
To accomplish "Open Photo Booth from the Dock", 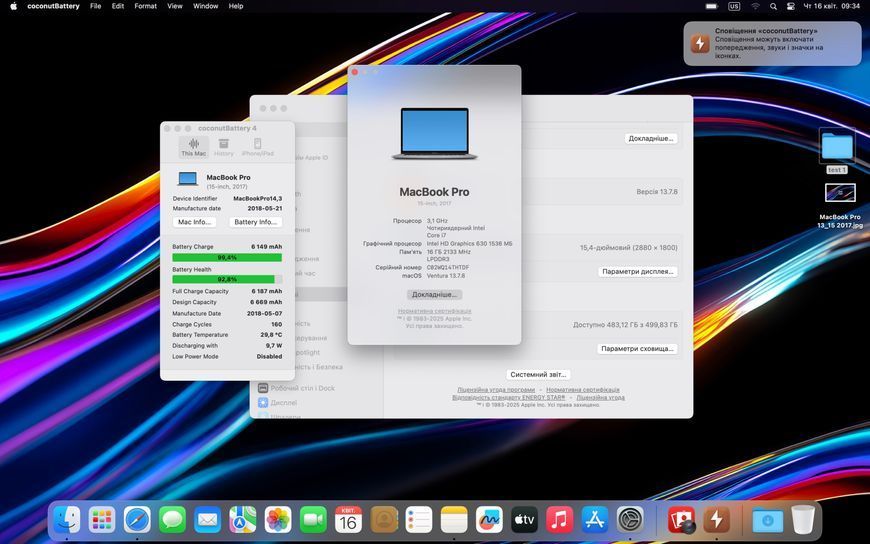I will (x=681, y=520).
